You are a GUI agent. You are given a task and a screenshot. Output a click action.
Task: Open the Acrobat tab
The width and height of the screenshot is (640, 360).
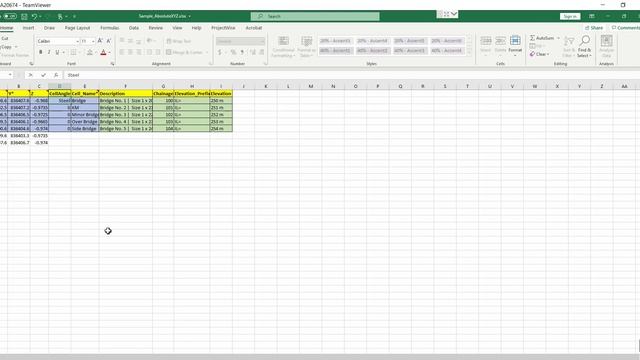(253, 28)
